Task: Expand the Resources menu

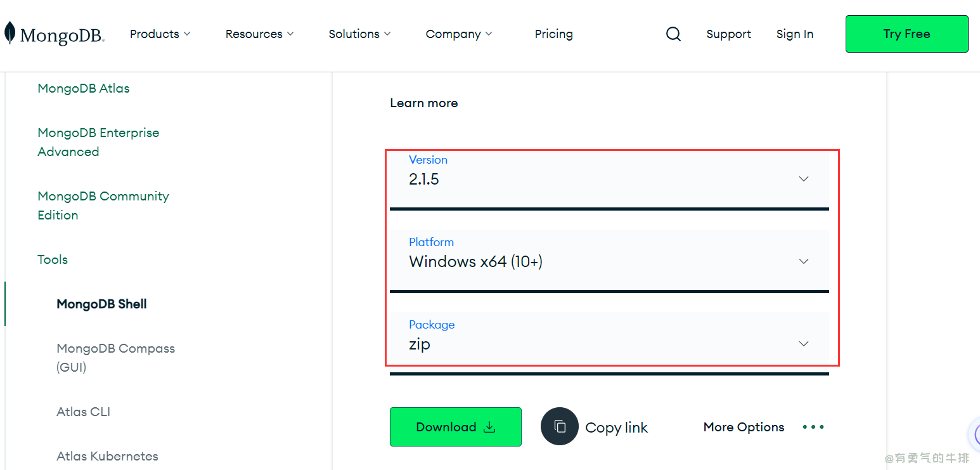Action: coord(259,34)
